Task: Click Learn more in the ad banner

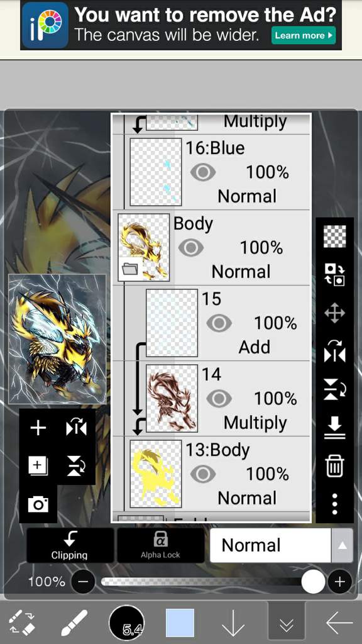Action: pos(304,35)
